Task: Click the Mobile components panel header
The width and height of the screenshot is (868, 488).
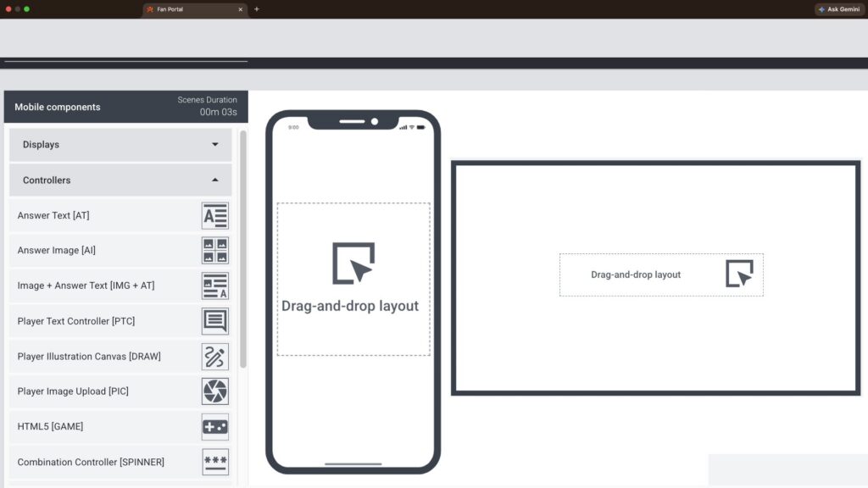Action: pyautogui.click(x=58, y=108)
